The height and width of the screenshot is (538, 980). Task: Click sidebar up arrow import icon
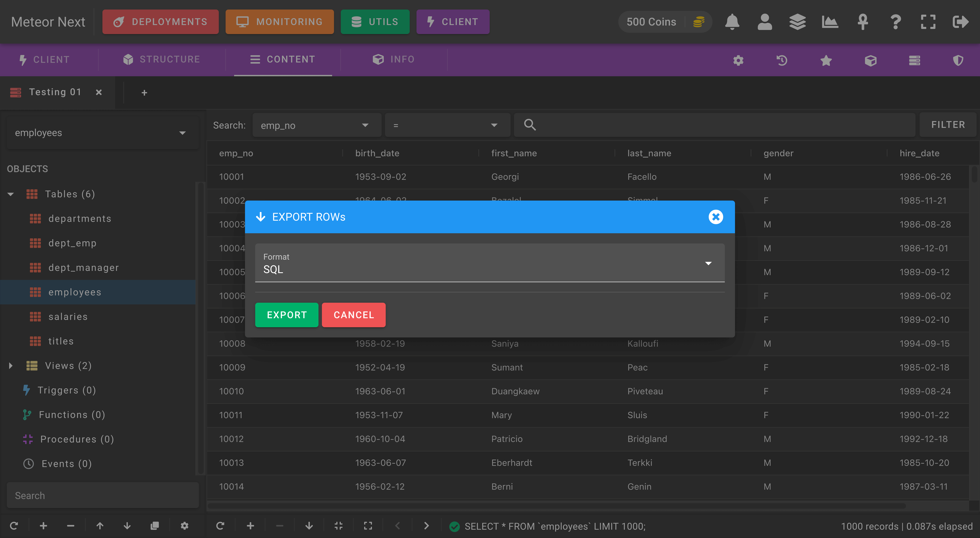100,526
